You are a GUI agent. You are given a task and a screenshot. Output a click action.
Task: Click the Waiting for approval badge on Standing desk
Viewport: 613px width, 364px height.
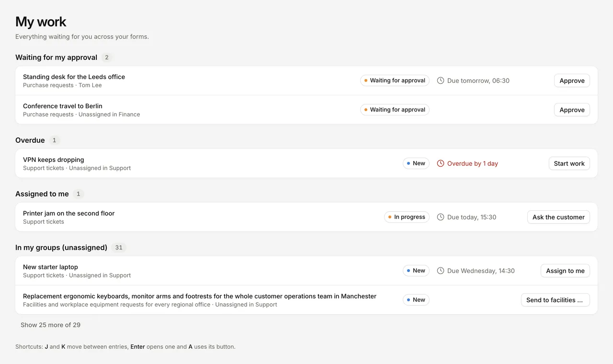click(395, 80)
